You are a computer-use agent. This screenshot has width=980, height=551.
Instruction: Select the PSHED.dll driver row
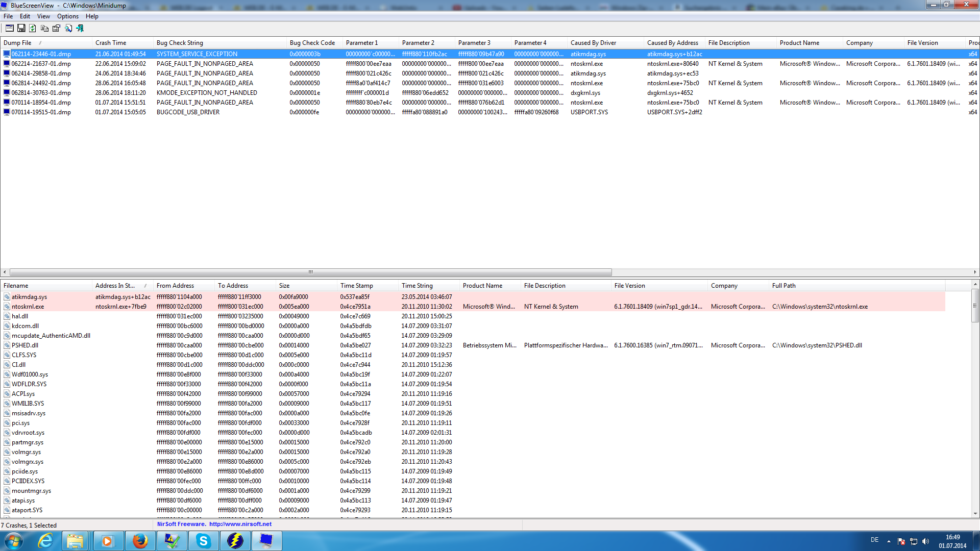tap(24, 345)
